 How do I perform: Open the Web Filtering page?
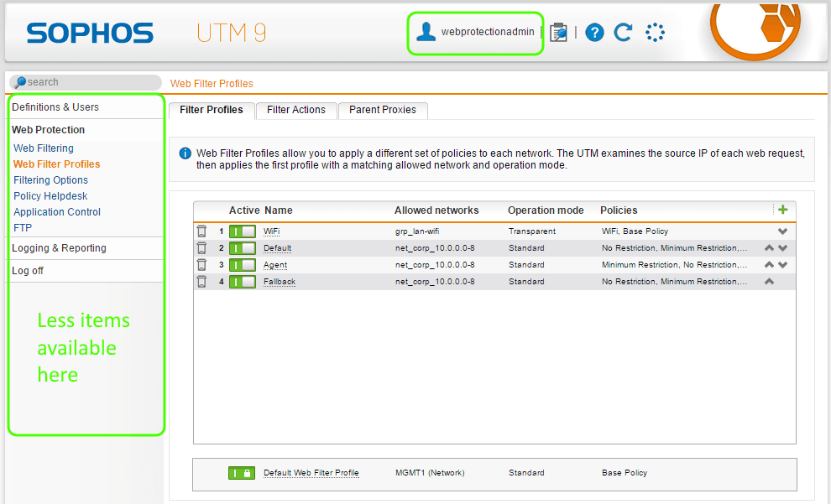(44, 148)
